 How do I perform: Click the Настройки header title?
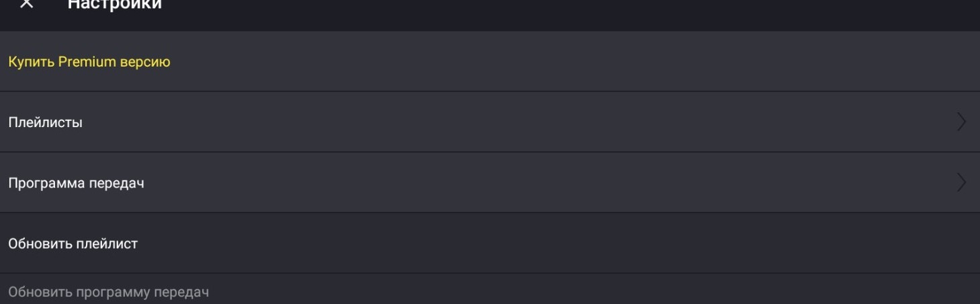pos(114,4)
